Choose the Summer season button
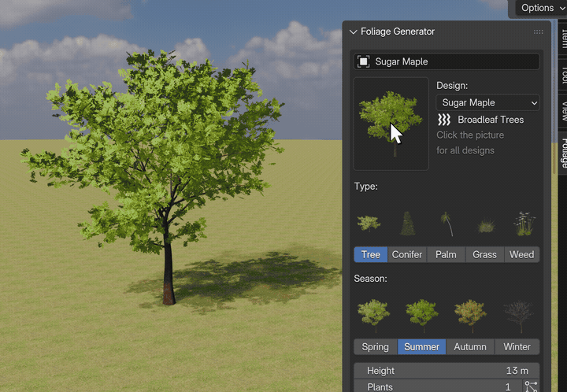Viewport: 567px width, 392px height. click(421, 347)
